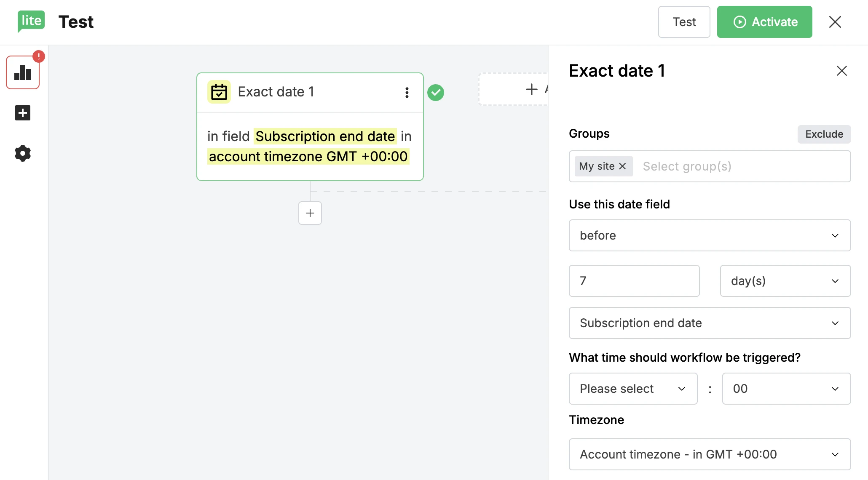This screenshot has width=868, height=480.
Task: Add a step with the plus below trigger
Action: click(x=310, y=213)
